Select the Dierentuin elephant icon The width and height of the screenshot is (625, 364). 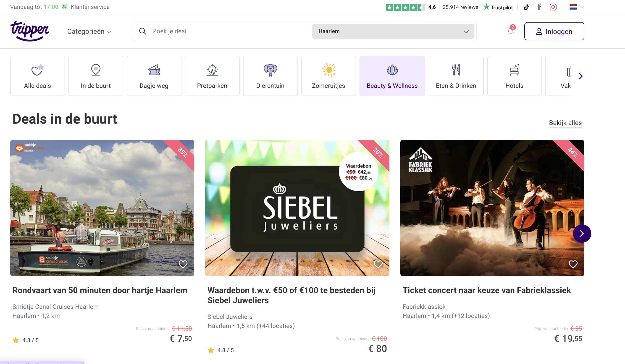tap(270, 70)
